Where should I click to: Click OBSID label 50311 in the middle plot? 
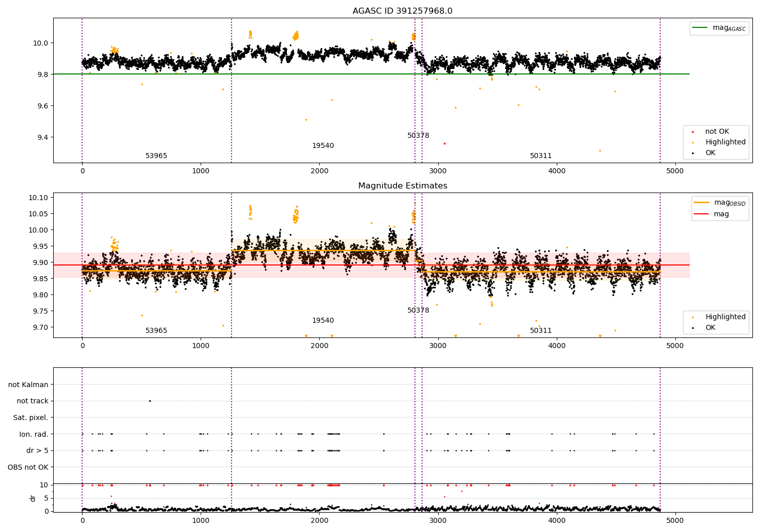pos(541,331)
